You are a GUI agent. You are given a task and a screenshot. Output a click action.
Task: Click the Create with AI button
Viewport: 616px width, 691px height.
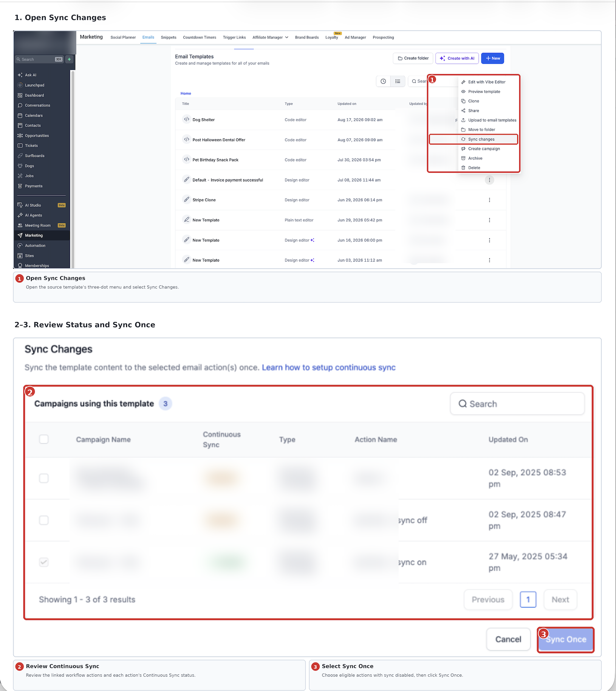(x=457, y=58)
